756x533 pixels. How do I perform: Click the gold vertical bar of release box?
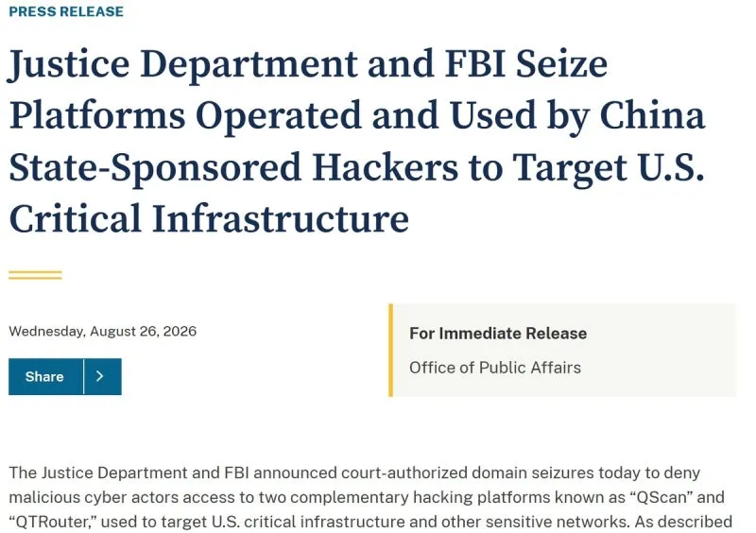pos(390,351)
